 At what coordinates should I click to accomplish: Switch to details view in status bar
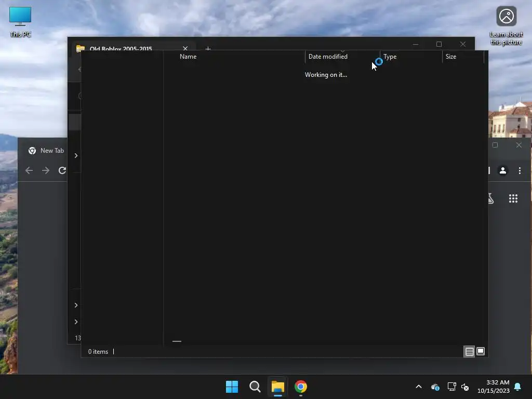point(469,352)
